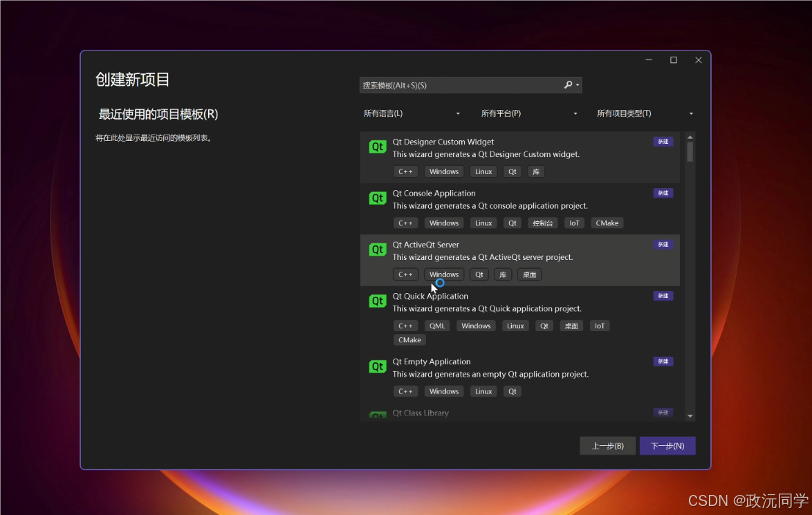The height and width of the screenshot is (515, 812).
Task: Open the 所有语言(L) language filter dropdown
Action: pos(412,113)
